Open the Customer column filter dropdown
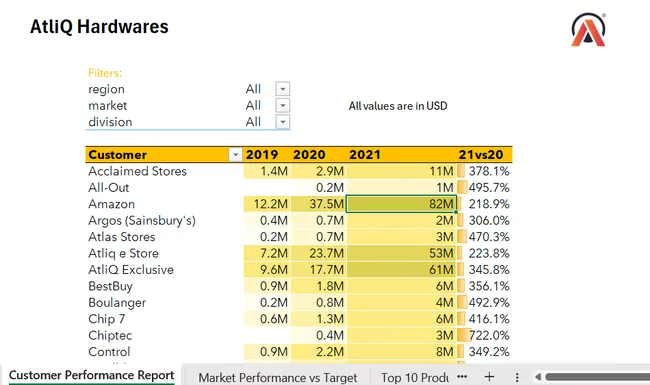 coord(235,155)
